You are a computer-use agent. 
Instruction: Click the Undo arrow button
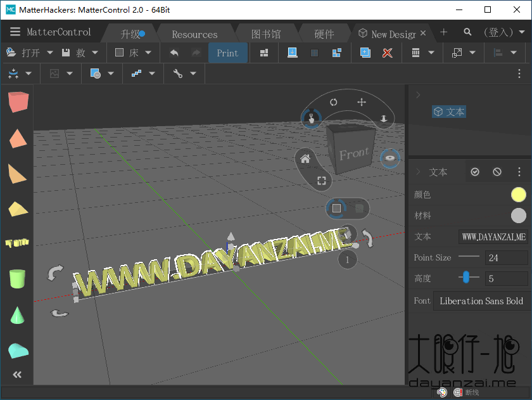pos(174,53)
